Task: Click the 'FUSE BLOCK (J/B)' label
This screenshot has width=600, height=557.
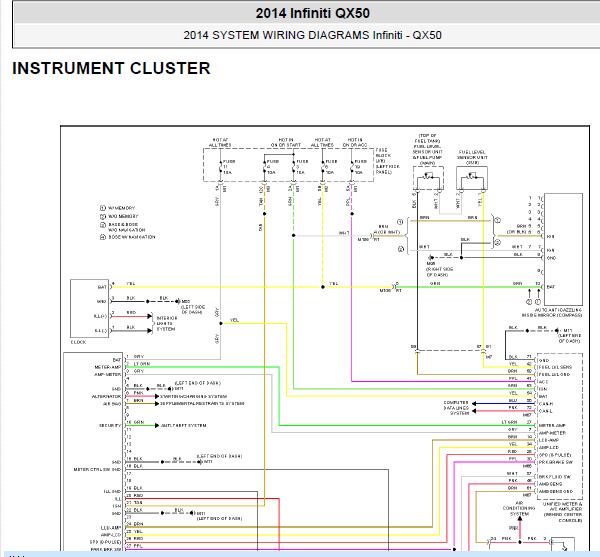Action: (387, 161)
